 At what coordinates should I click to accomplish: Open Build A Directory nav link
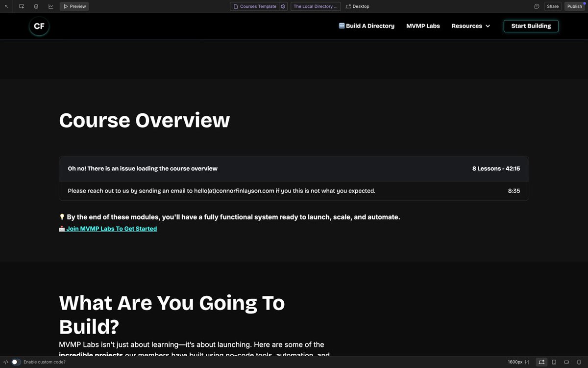367,26
